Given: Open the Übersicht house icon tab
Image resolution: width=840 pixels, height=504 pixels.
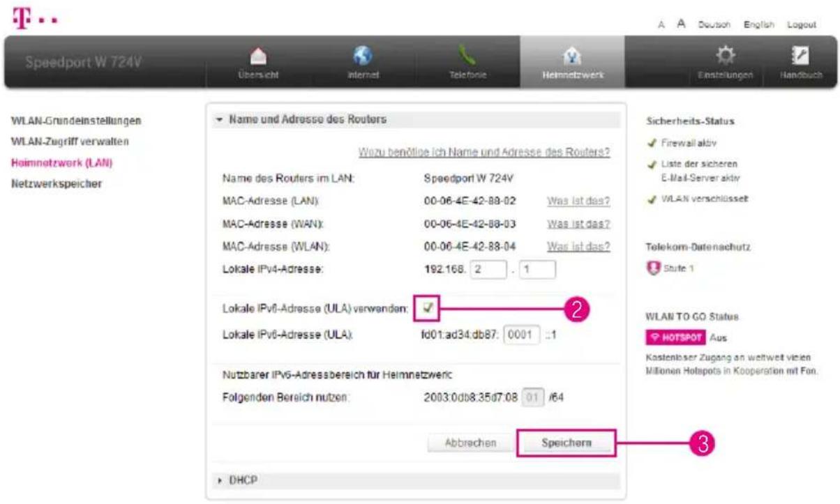Looking at the screenshot, I should click(x=257, y=61).
